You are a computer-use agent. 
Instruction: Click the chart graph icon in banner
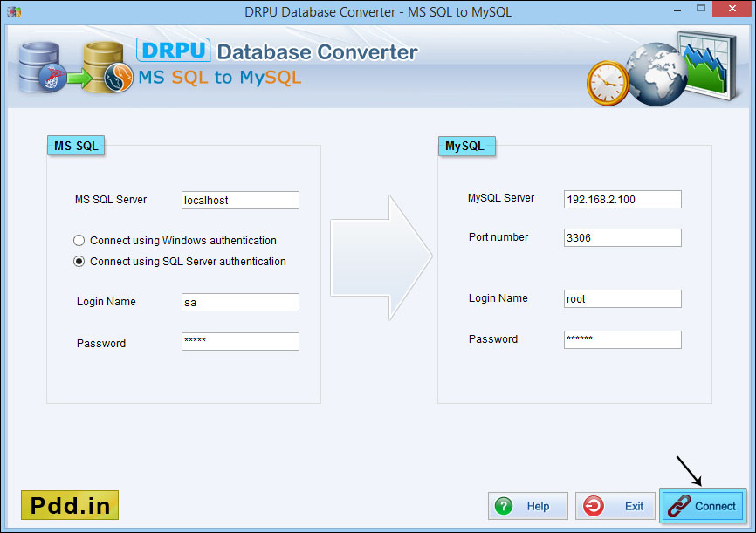coord(708,65)
